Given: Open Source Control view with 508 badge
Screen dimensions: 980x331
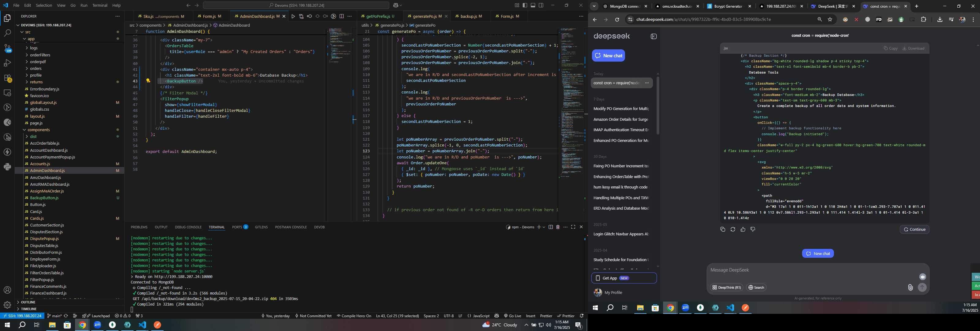Looking at the screenshot, I should coord(7,48).
